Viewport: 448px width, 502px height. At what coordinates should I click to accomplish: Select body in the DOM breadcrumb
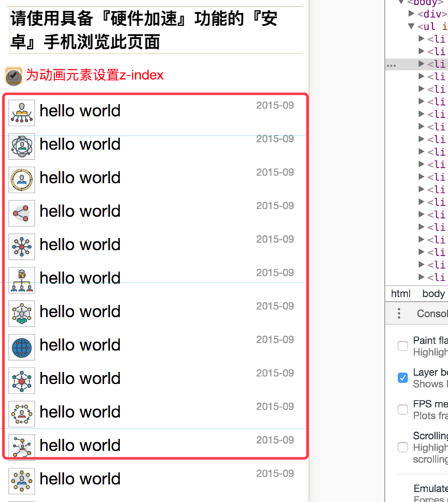[x=434, y=294]
